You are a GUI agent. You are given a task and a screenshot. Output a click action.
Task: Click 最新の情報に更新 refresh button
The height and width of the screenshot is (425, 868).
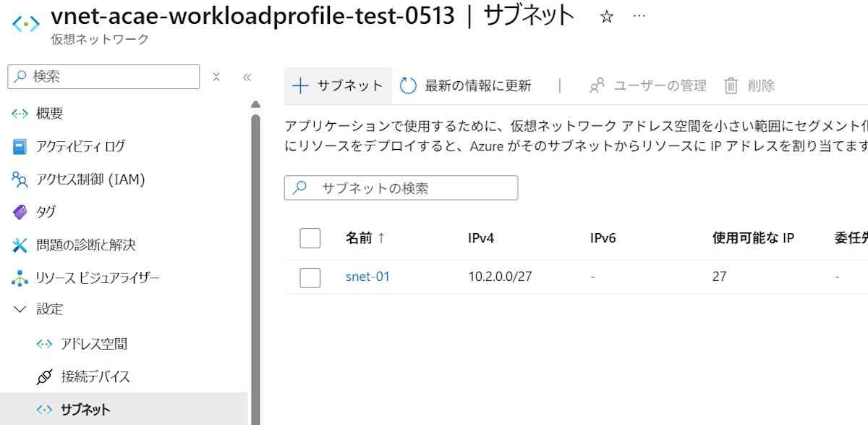pos(466,85)
